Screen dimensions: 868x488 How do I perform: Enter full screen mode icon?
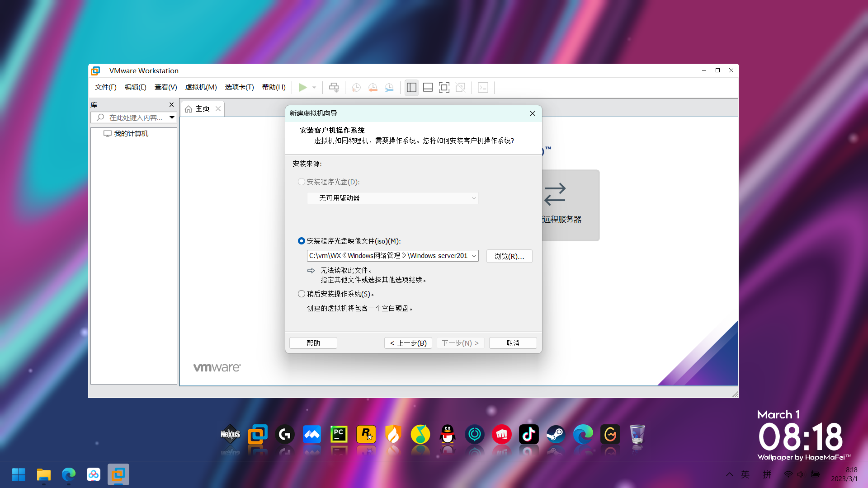(x=444, y=87)
